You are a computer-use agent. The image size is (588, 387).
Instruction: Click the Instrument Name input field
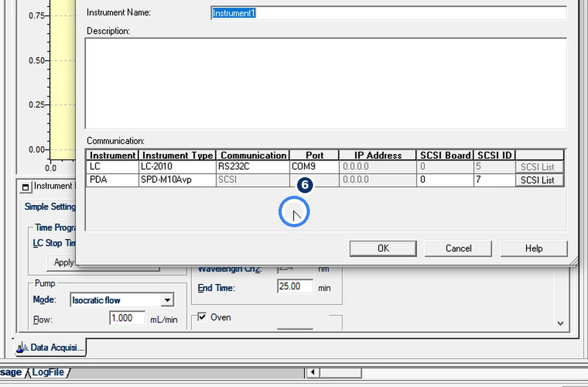[x=388, y=13]
